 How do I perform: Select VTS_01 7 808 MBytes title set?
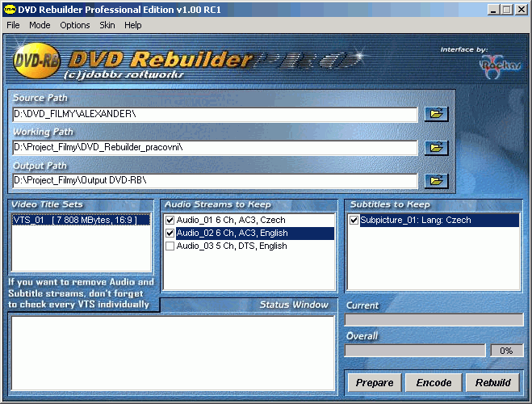tap(81, 220)
